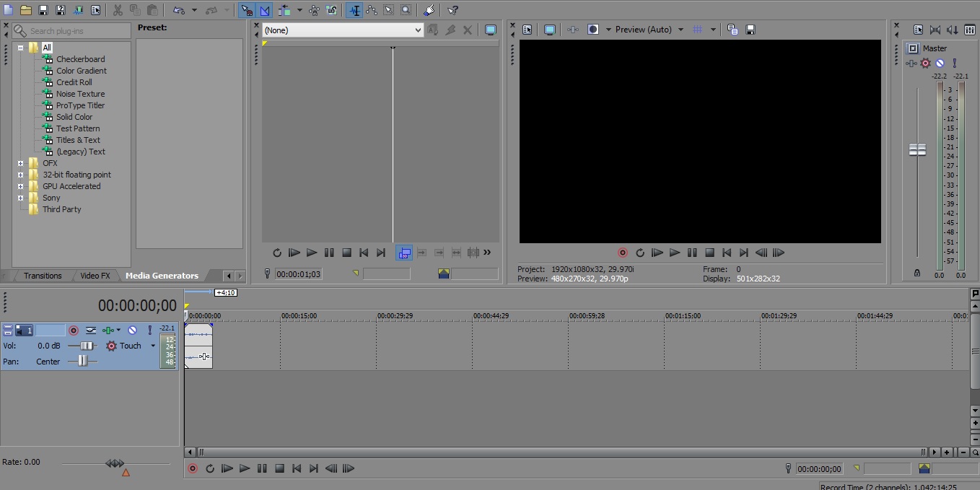This screenshot has width=980, height=490.
Task: Expand the 32-bit floating point folder
Action: coord(21,175)
